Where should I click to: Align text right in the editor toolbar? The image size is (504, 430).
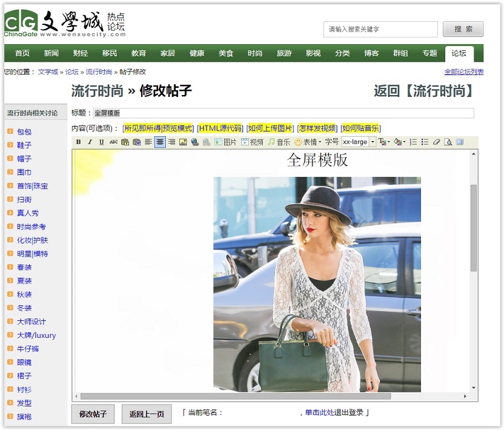(171, 142)
